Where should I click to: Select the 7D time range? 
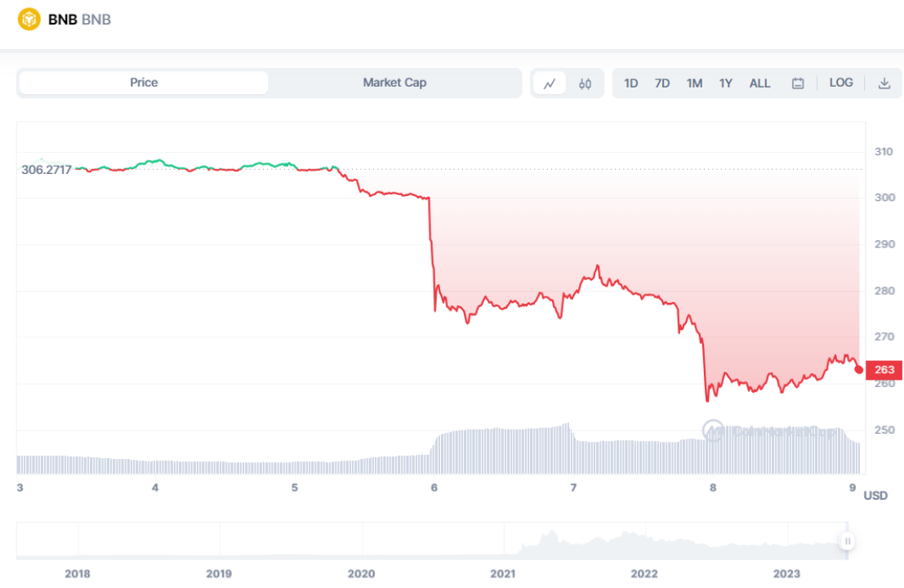(x=662, y=82)
